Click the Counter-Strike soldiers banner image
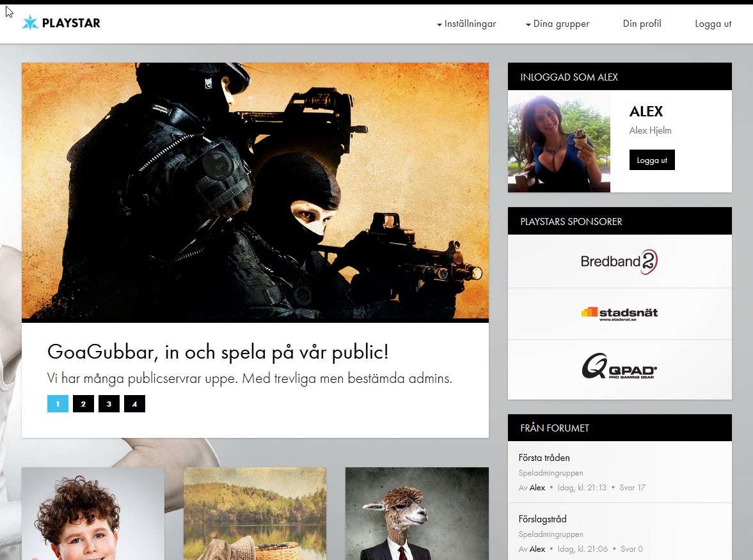Image resolution: width=753 pixels, height=560 pixels. (255, 191)
